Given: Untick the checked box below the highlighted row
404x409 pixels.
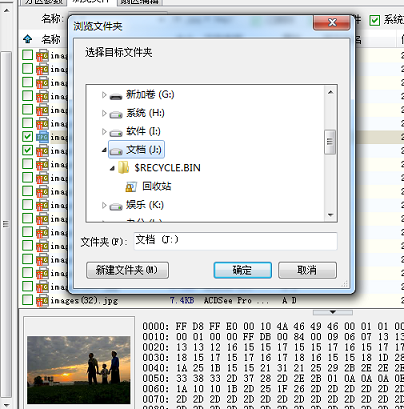Looking at the screenshot, I should pos(28,150).
